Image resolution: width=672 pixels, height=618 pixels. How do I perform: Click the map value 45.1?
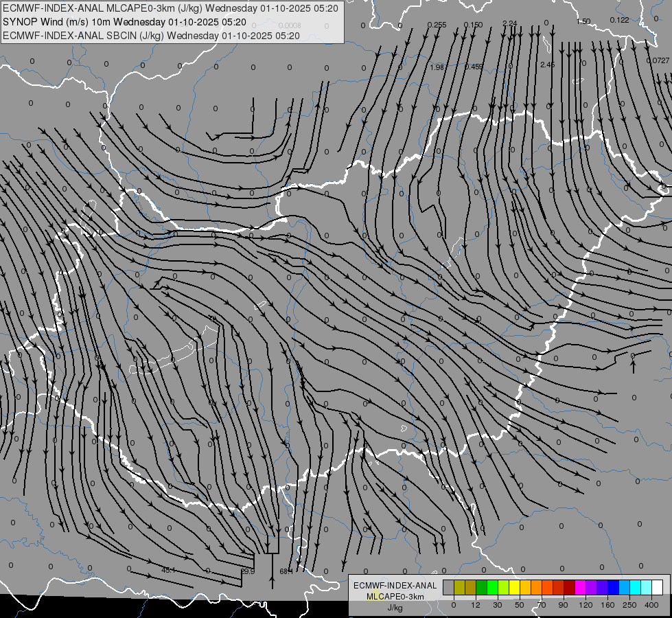click(x=168, y=570)
